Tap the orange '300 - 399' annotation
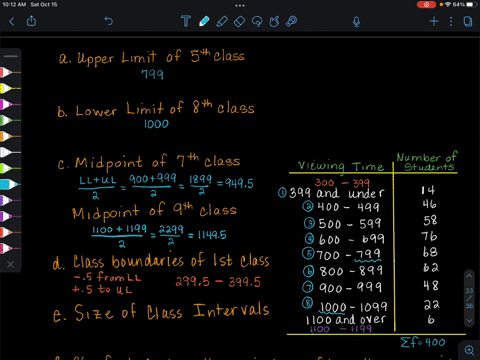 click(x=342, y=183)
